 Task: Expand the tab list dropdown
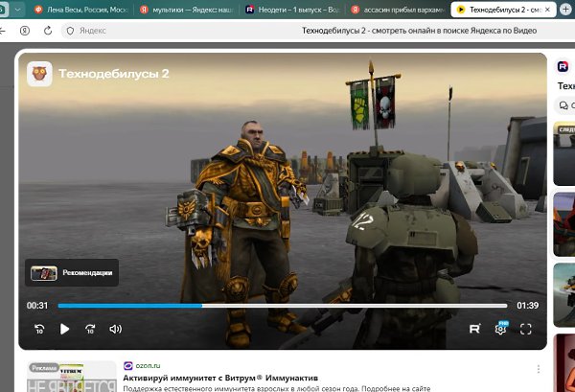click(17, 10)
